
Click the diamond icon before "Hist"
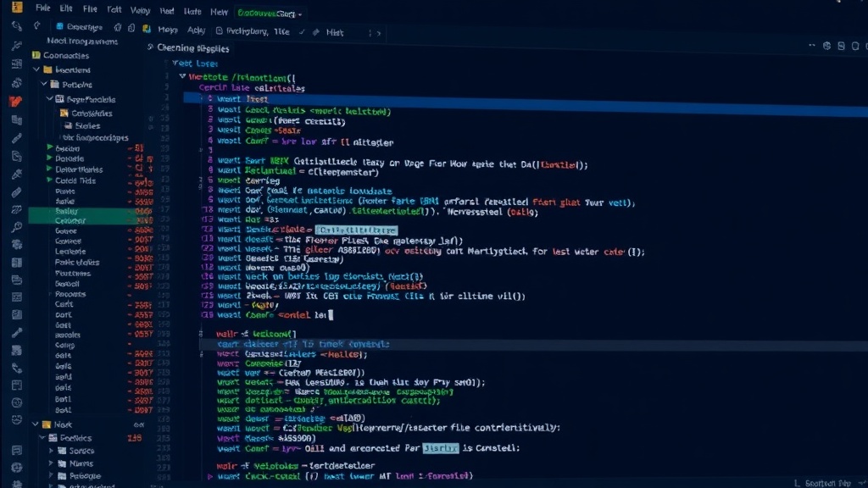[316, 33]
